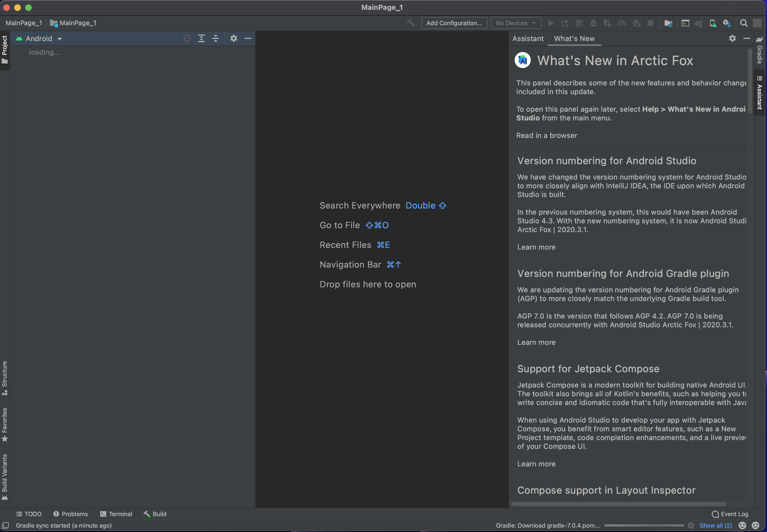The image size is (767, 532).
Task: Open the Terminal tool tab
Action: pos(116,514)
